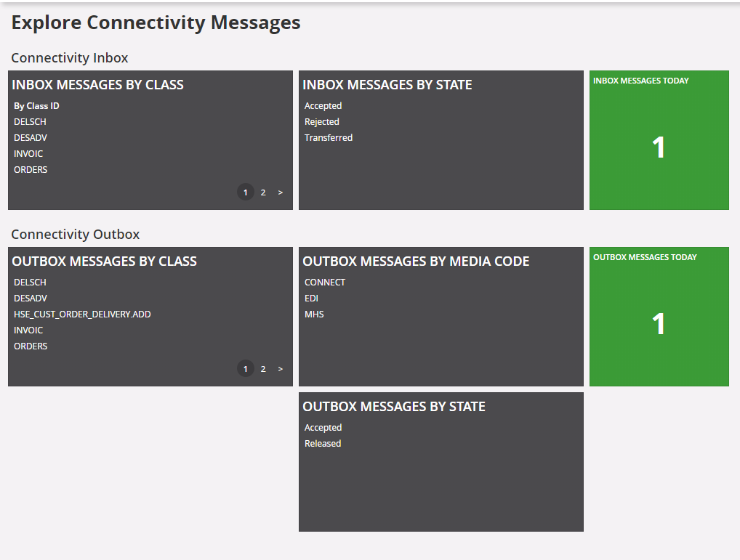Click next page arrow in outbox class list
This screenshot has width=740, height=560.
point(281,369)
